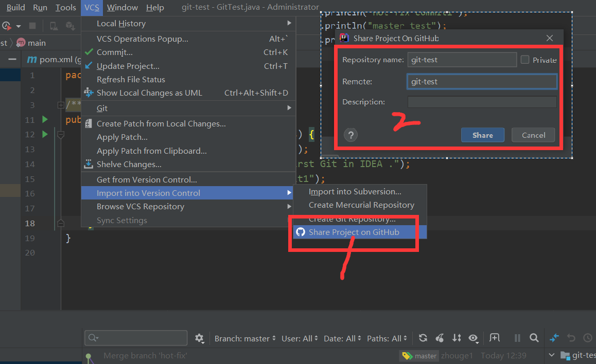Viewport: 596px width, 364px height.
Task: Open the Tools menu
Action: [66, 7]
